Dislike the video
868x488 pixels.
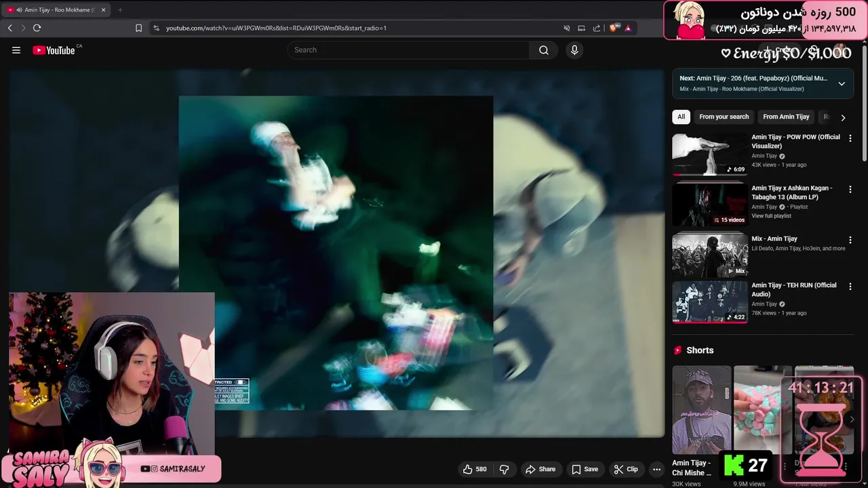[x=504, y=469]
